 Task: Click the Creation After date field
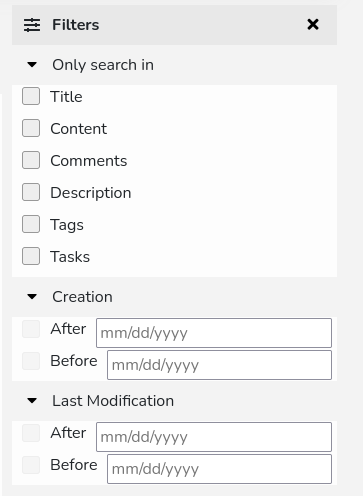coord(214,333)
